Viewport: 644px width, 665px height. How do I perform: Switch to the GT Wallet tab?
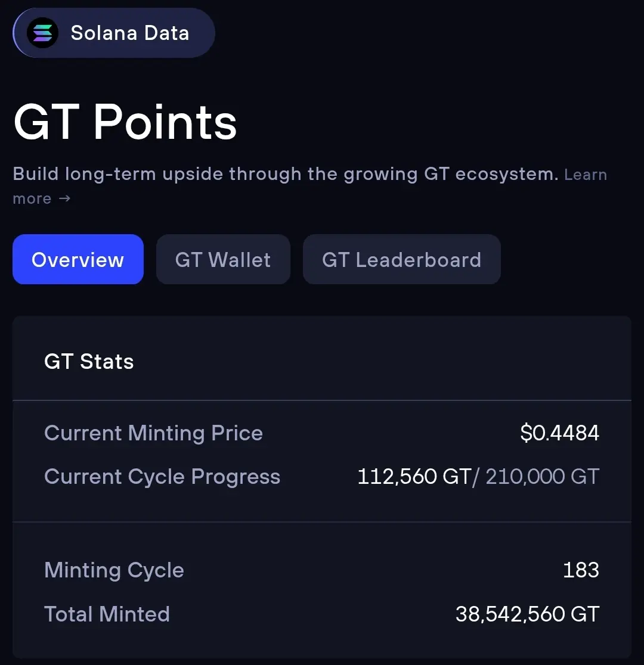(223, 260)
